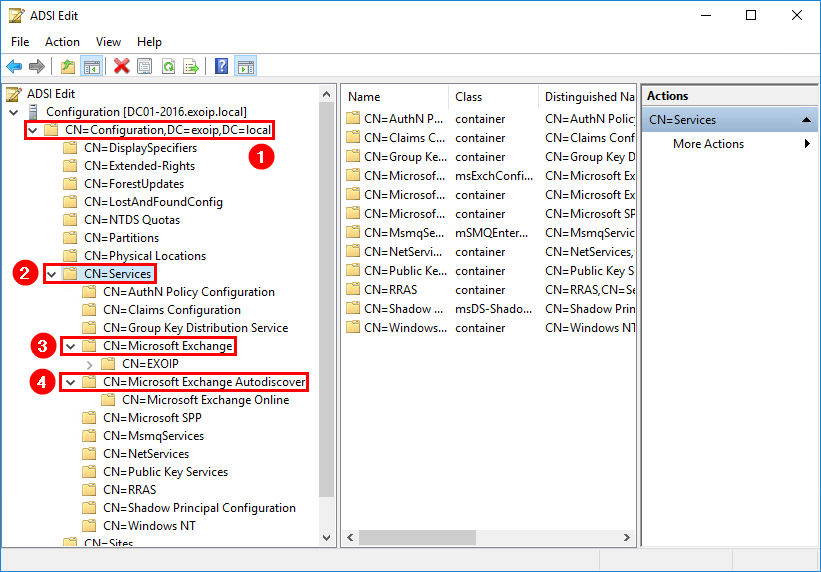Select CN=Public Key Services tree item
821x572 pixels.
click(x=165, y=472)
